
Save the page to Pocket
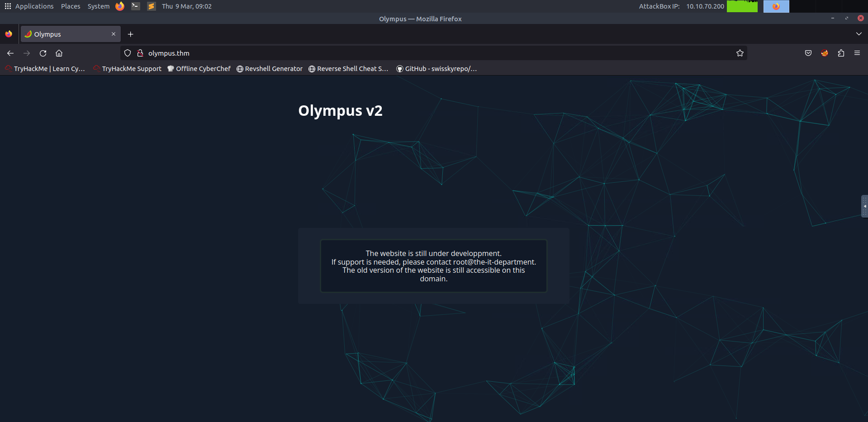click(x=808, y=53)
